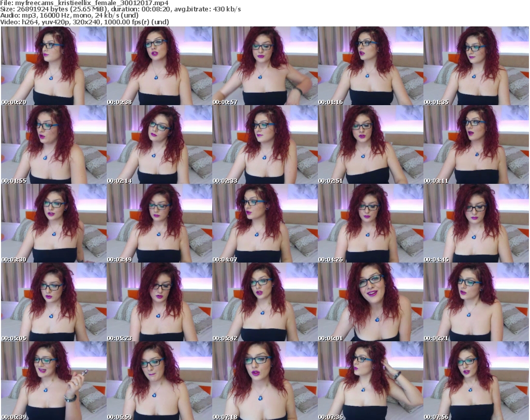
Task: Choose the thumbnail labeled 00:03:30
Action: click(x=54, y=223)
